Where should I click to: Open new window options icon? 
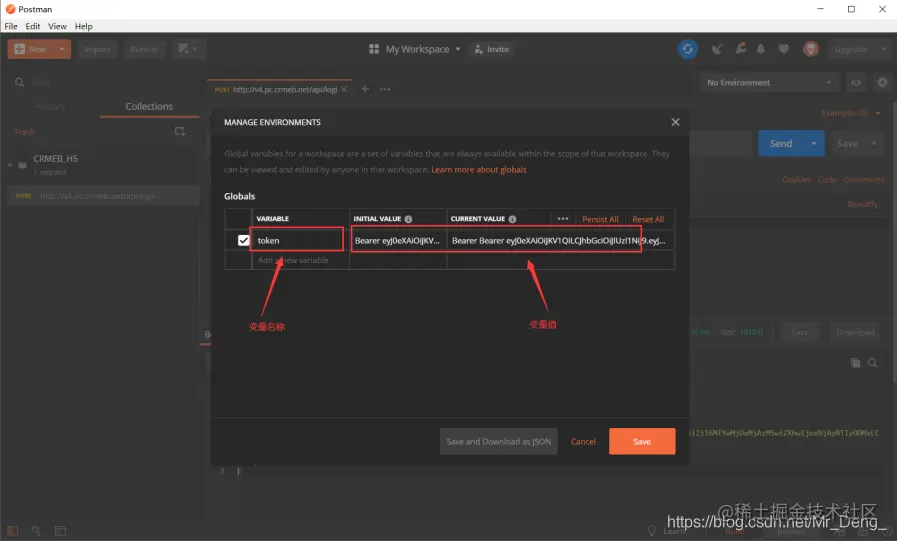188,49
